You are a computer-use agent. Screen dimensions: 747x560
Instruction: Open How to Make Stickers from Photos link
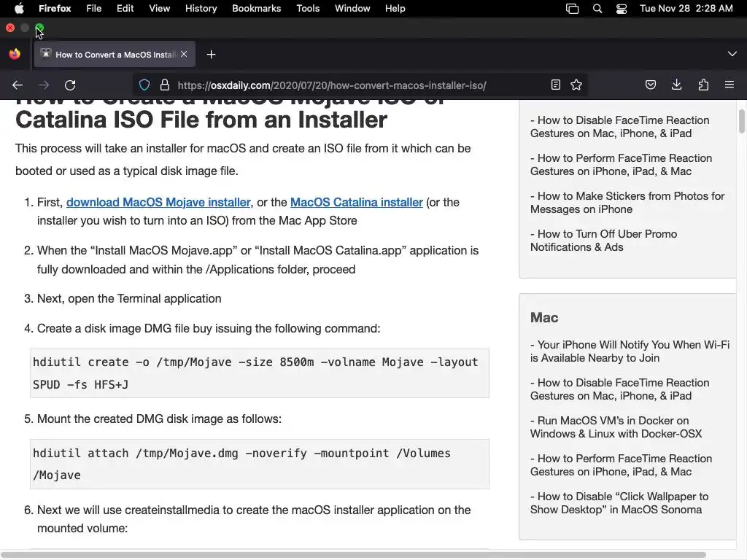pyautogui.click(x=627, y=203)
